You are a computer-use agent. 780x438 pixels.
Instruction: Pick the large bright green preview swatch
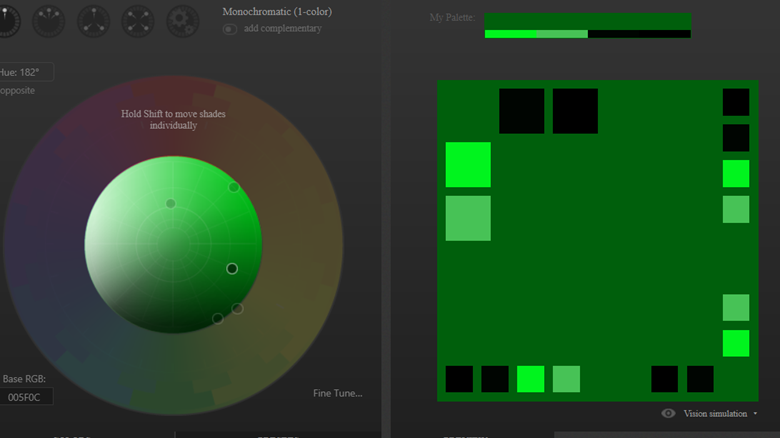[x=468, y=165]
